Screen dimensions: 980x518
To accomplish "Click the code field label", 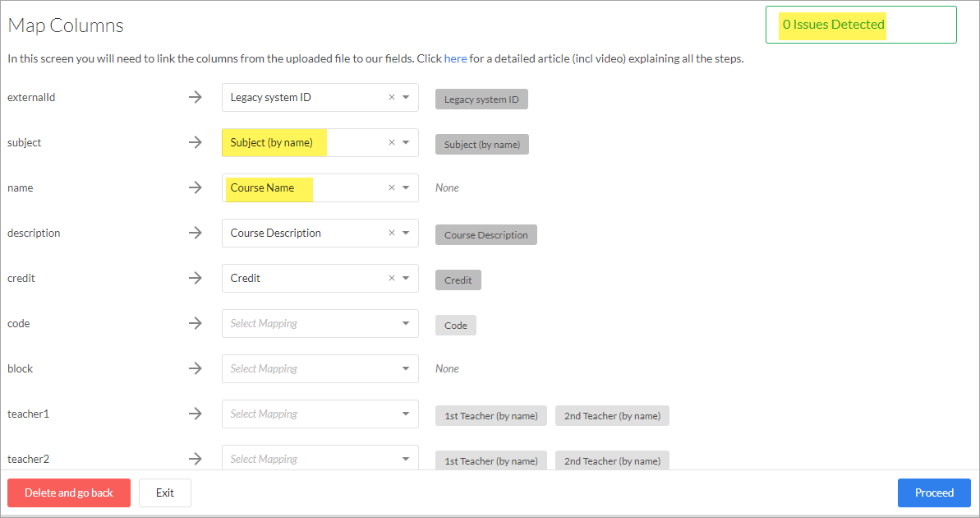I will 19,323.
